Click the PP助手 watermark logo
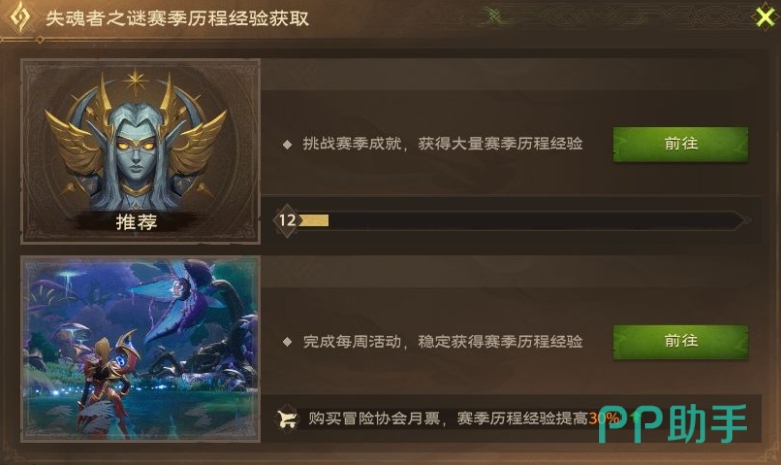Screen dimensions: 781x465 coord(673,423)
